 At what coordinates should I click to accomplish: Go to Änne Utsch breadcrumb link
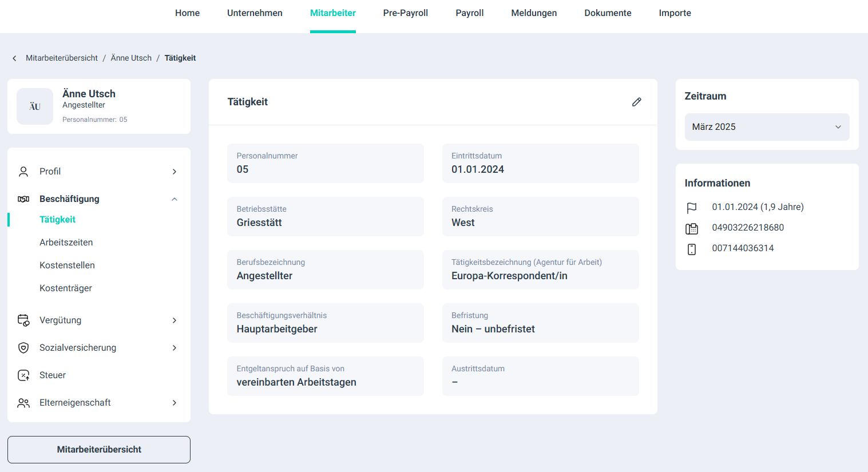coord(131,58)
